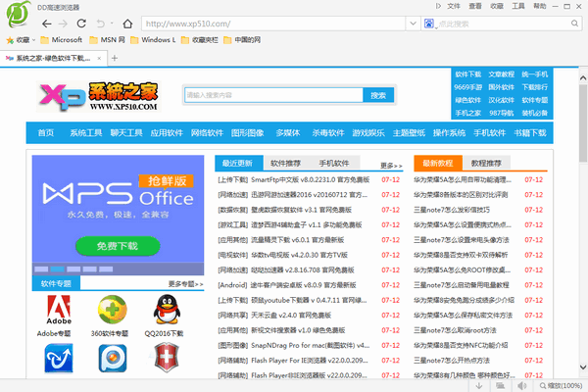Select the first banner slide indicator
588x392 pixels.
tap(41, 269)
